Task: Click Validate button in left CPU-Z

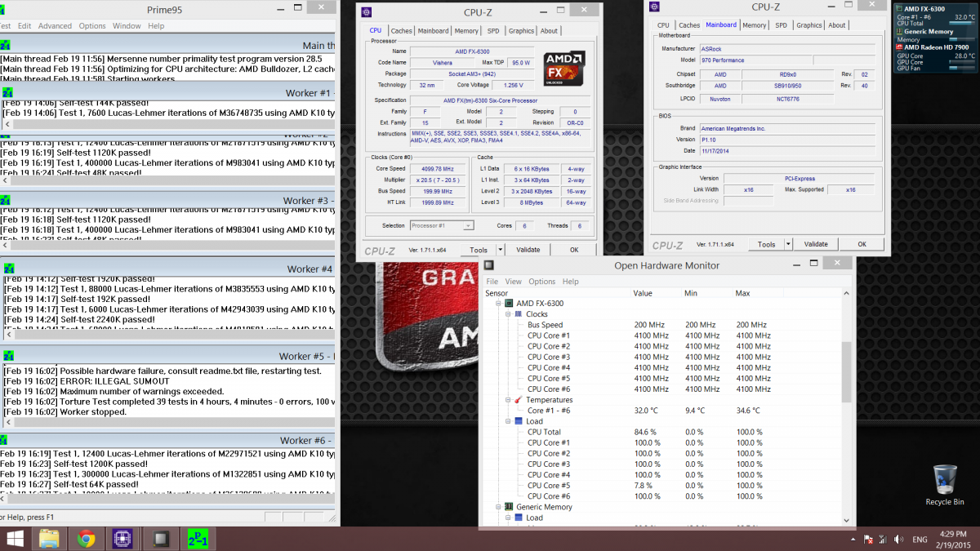Action: click(x=528, y=250)
